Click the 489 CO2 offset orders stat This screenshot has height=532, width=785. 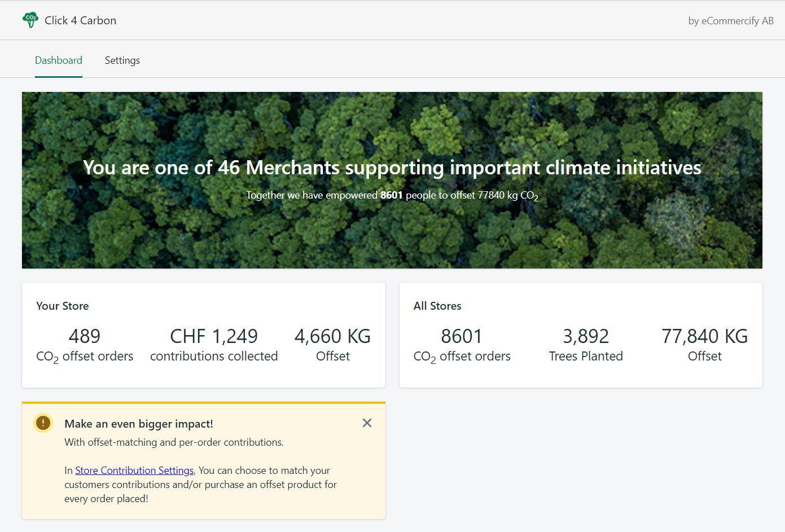click(85, 345)
